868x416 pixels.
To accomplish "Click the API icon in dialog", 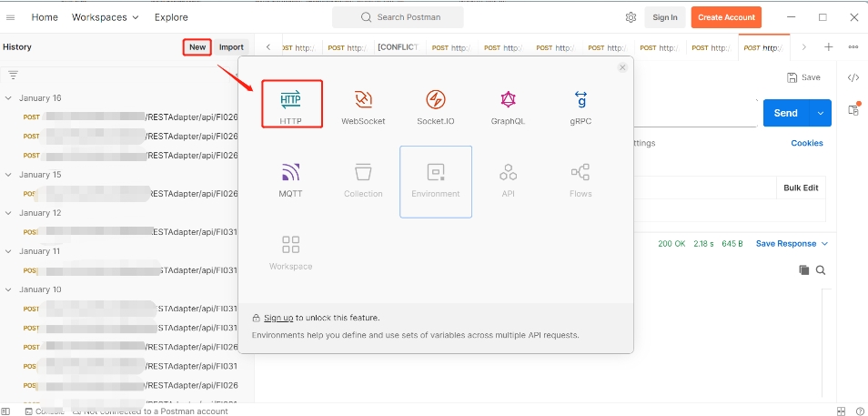I will click(509, 172).
